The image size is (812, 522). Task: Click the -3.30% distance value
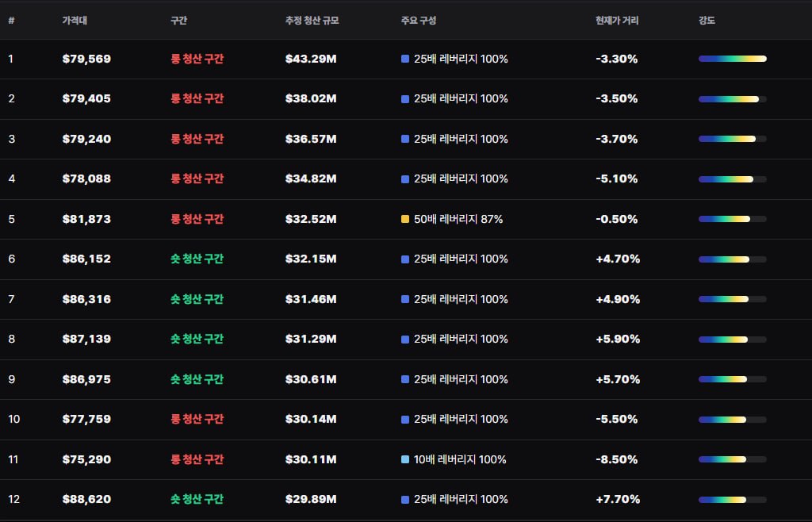617,59
